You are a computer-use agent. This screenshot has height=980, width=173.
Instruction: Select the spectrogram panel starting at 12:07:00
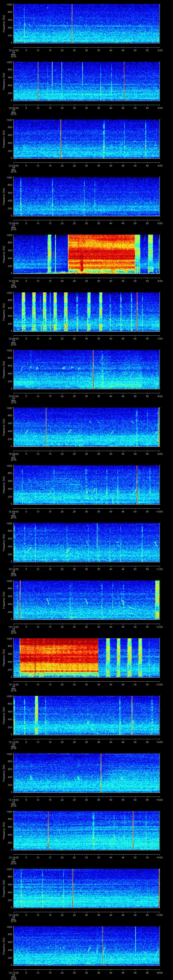87,369
